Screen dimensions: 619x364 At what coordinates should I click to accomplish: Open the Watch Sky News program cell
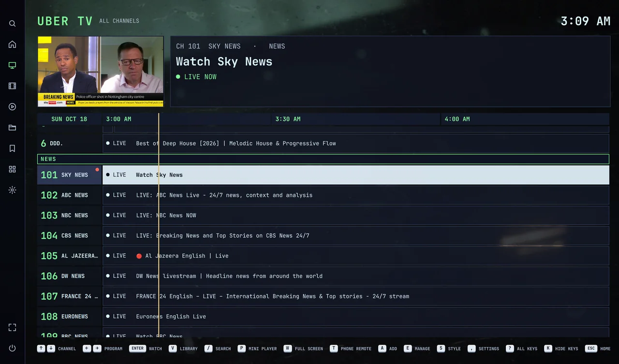pos(356,175)
